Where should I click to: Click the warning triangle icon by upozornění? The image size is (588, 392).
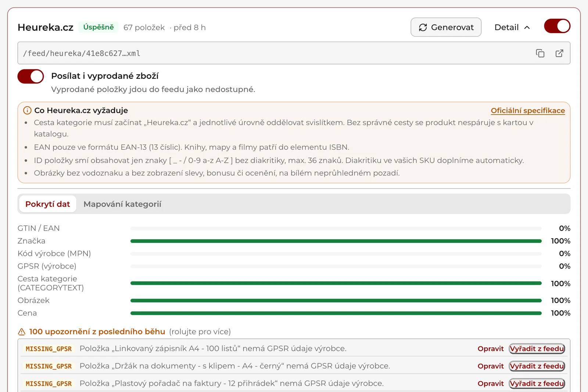click(x=22, y=332)
